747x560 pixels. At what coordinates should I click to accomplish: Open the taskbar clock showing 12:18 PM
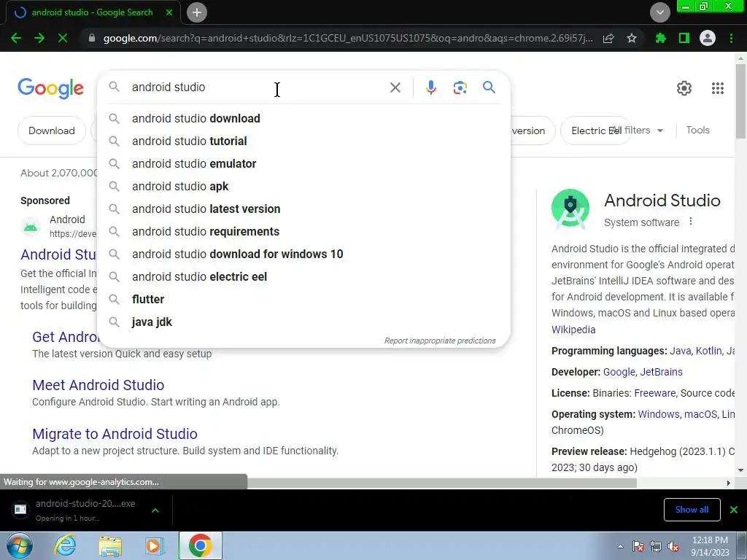point(710,546)
